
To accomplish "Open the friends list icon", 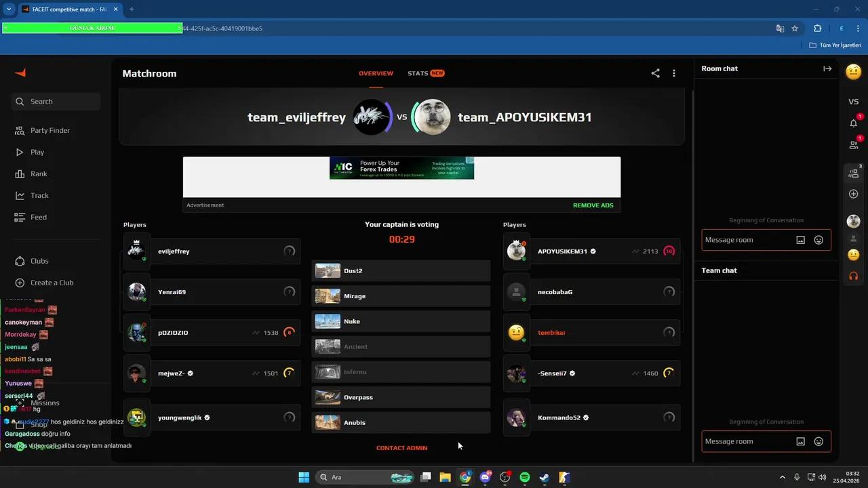I will click(x=854, y=144).
